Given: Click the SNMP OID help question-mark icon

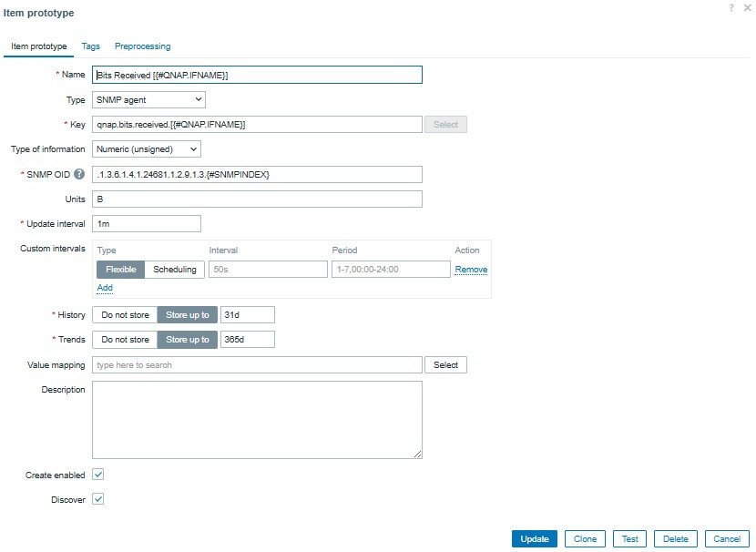Looking at the screenshot, I should tap(79, 174).
